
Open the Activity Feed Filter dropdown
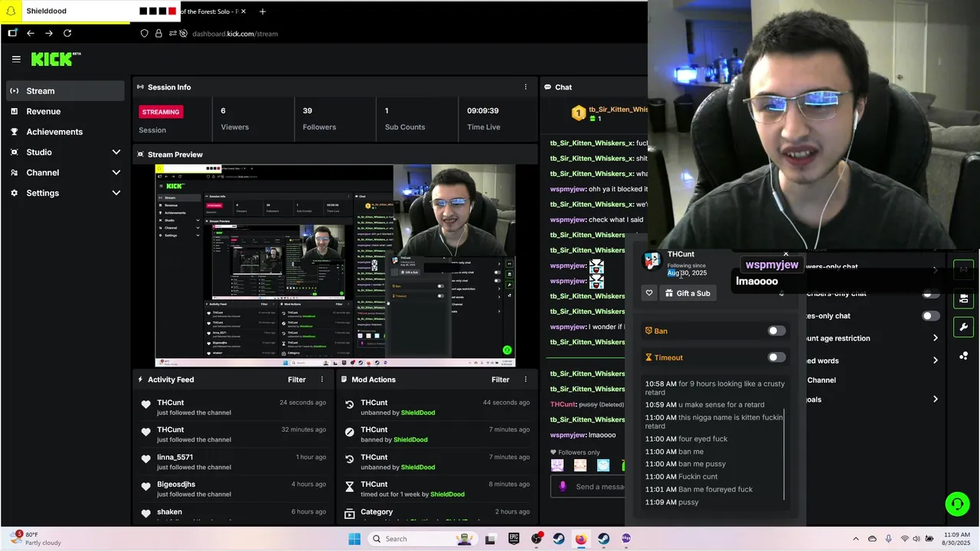(x=296, y=380)
